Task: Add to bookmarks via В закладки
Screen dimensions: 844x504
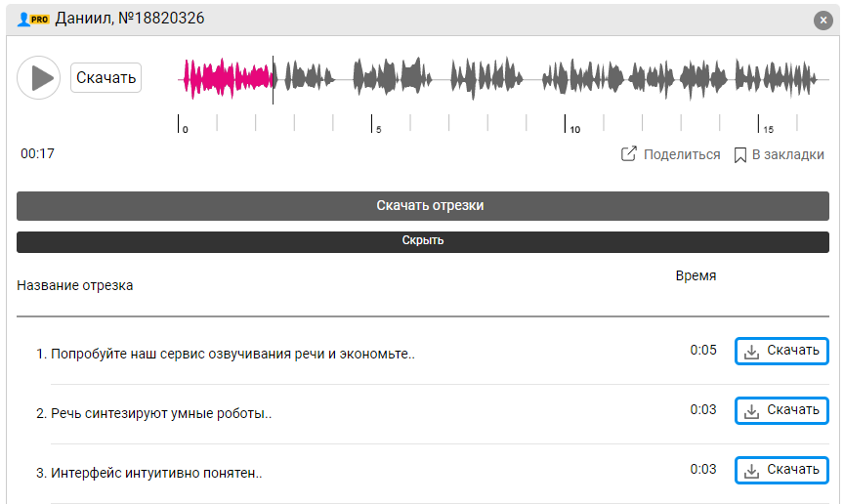Action: click(x=787, y=154)
